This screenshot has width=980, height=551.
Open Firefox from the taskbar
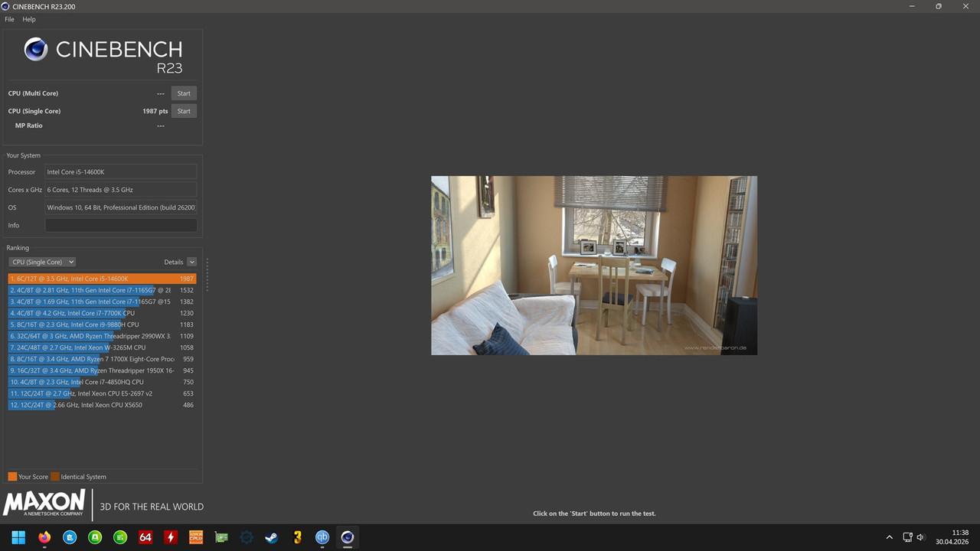click(x=44, y=537)
